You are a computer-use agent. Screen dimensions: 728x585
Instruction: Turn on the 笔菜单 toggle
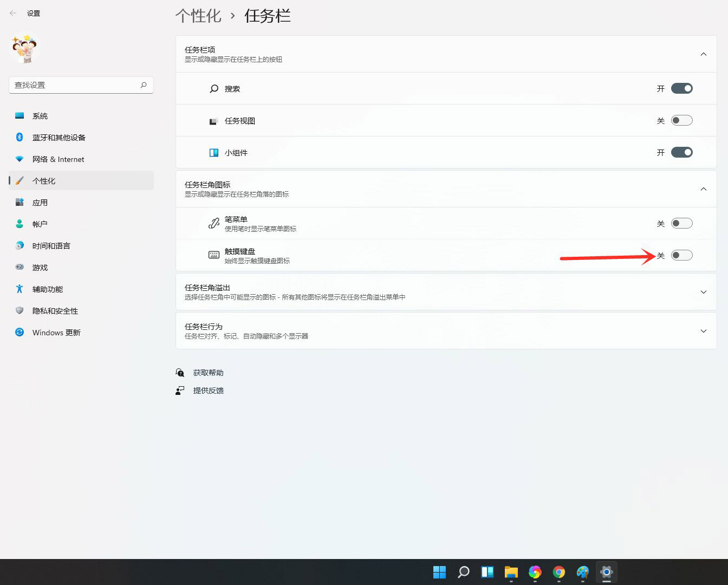click(x=681, y=223)
